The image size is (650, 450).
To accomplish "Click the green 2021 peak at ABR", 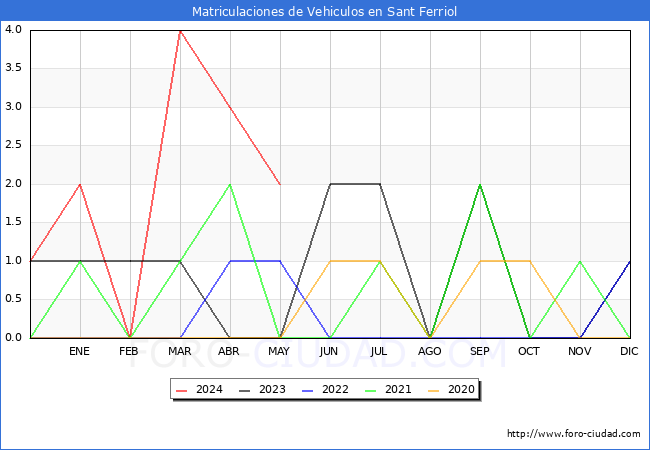I will click(x=230, y=184).
